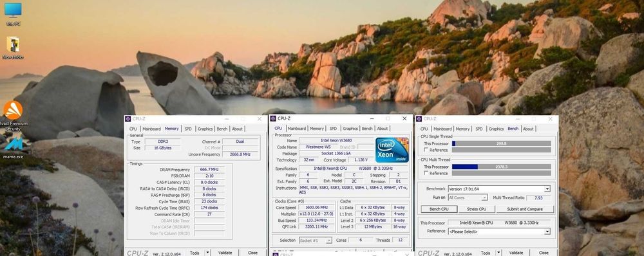Go to Graphics tab in Bench window

[496, 129]
